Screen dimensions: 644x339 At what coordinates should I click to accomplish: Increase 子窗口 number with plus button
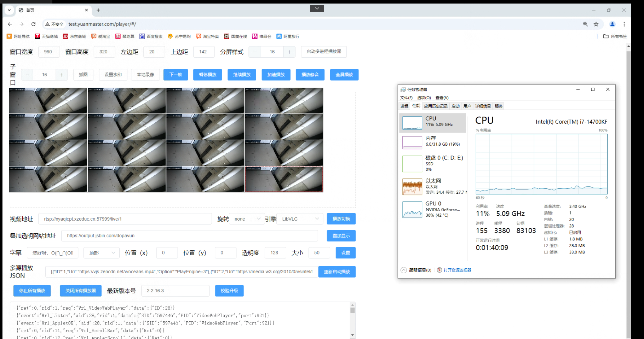[x=62, y=75]
